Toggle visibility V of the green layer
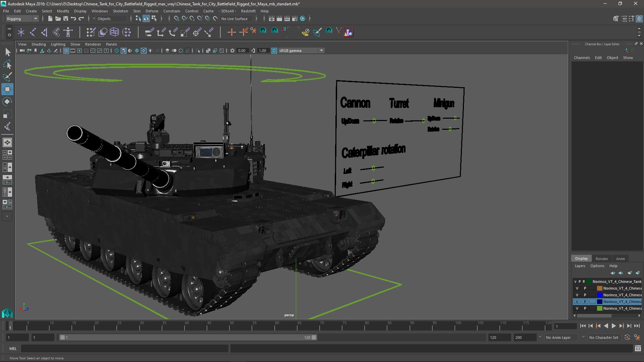This screenshot has width=644, height=362. 577,308
